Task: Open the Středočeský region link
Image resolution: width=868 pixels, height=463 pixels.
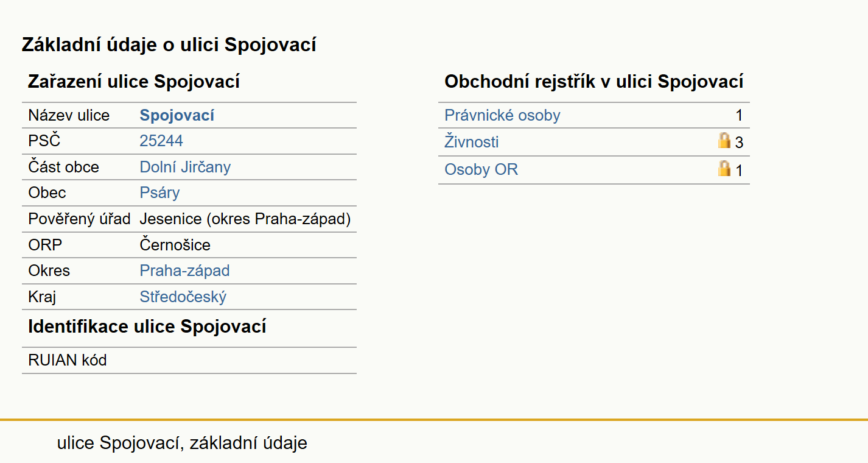Action: coord(183,297)
